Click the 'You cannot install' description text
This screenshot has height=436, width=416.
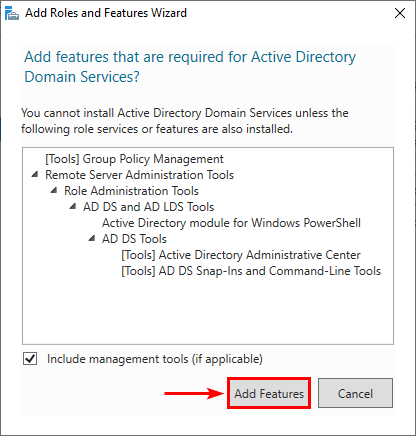coord(185,121)
